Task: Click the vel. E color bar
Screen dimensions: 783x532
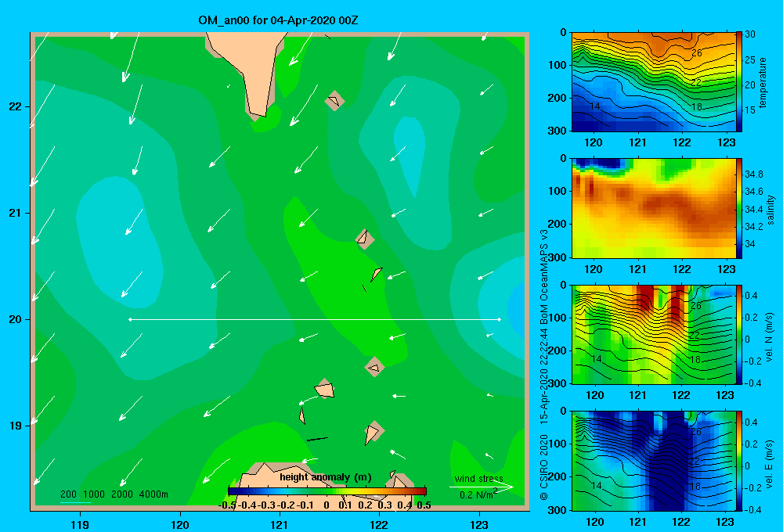Action: 738,461
